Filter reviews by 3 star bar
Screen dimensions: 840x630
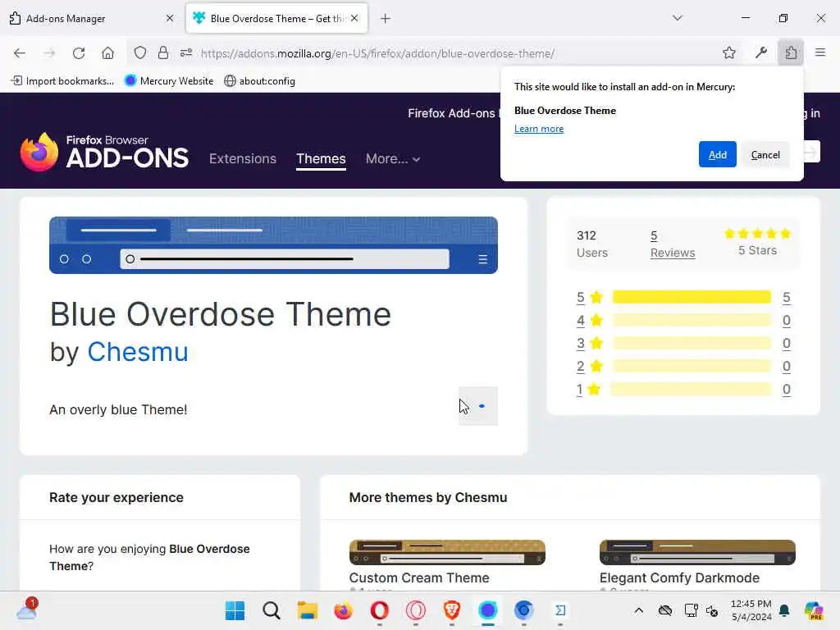pyautogui.click(x=692, y=344)
